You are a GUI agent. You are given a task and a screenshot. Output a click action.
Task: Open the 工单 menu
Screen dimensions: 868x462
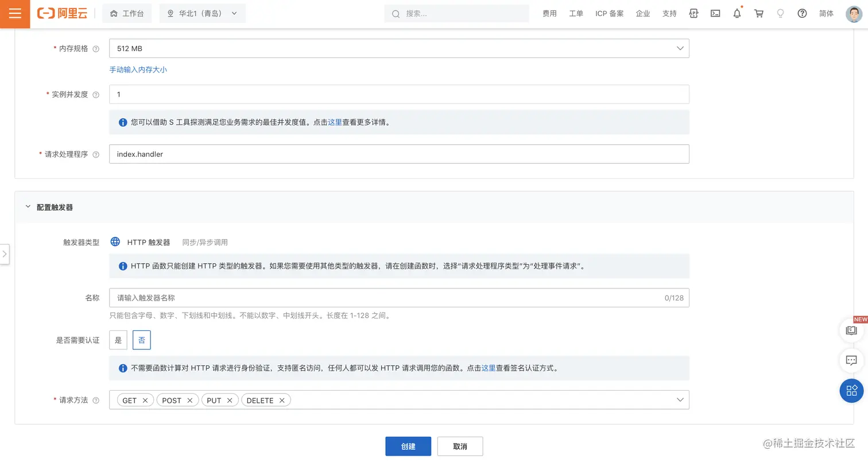576,14
